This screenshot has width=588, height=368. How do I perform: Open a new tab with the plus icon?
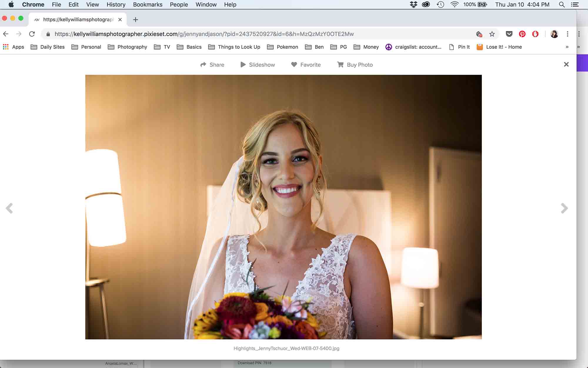coord(135,20)
